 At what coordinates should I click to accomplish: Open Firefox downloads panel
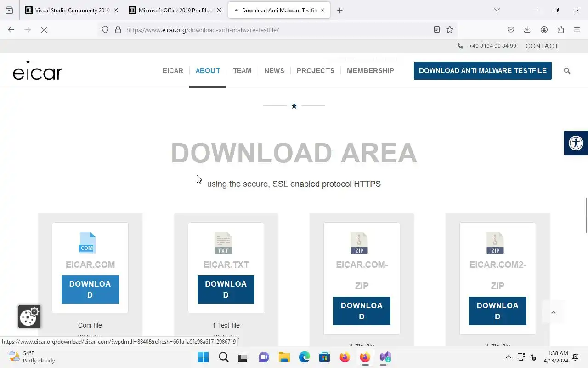[527, 30]
